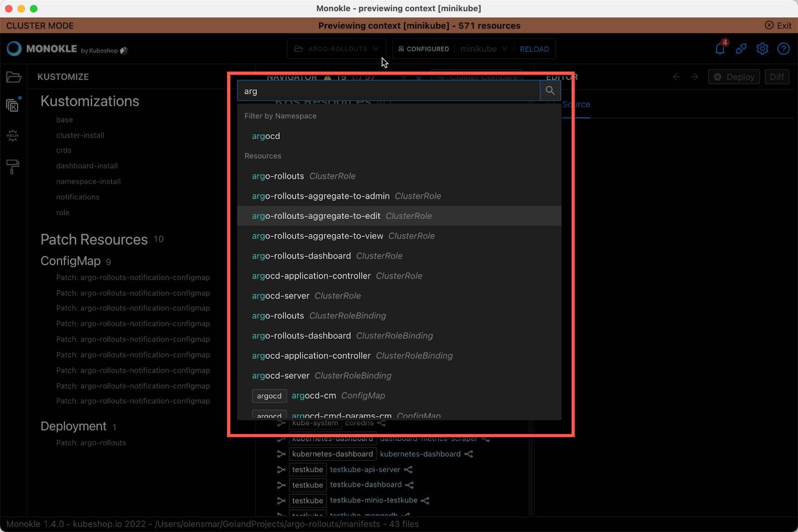Click outgoing links icon next to testkube-api-server

408,470
